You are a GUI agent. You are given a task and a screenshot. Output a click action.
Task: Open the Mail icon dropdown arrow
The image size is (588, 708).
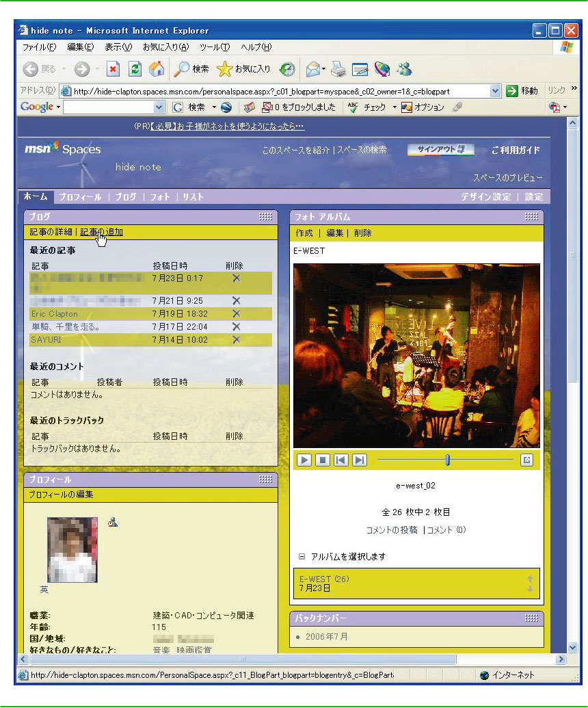pyautogui.click(x=323, y=69)
